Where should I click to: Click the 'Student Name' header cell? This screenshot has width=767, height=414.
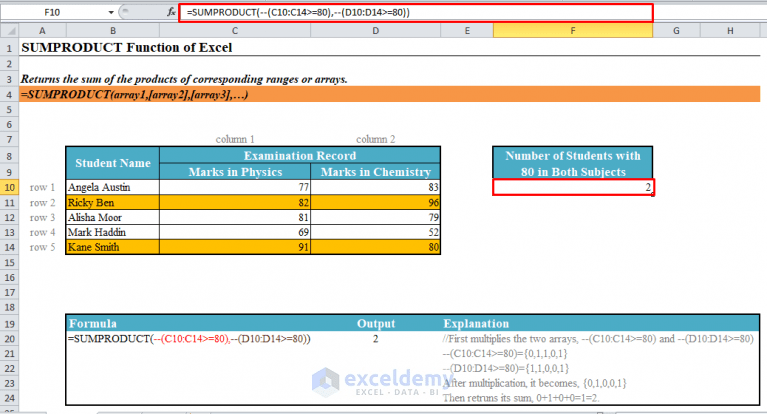tap(113, 163)
